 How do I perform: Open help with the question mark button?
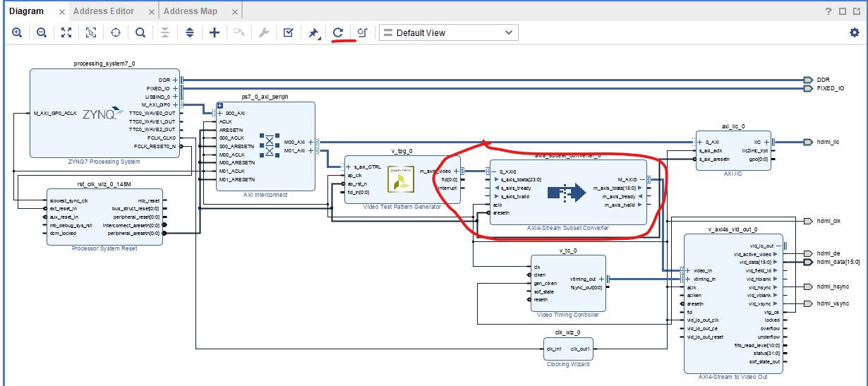[828, 11]
